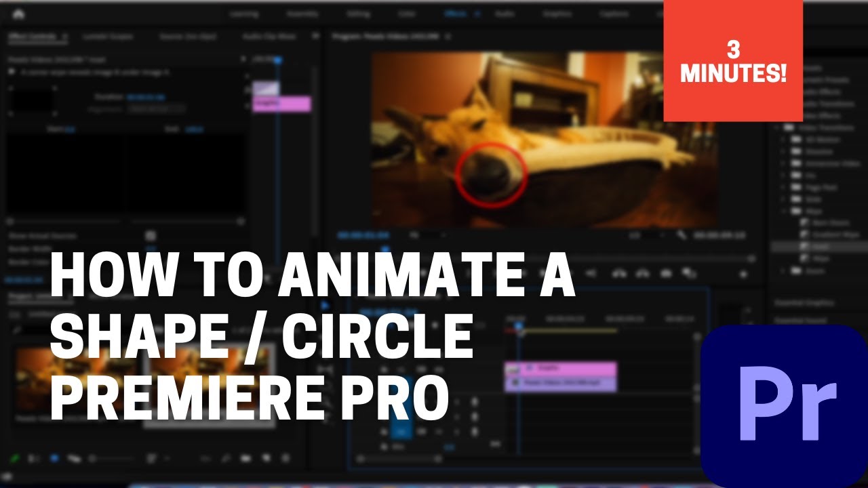Click the blue playhead on the timeline ruler
This screenshot has height=488, width=868.
coord(519,326)
